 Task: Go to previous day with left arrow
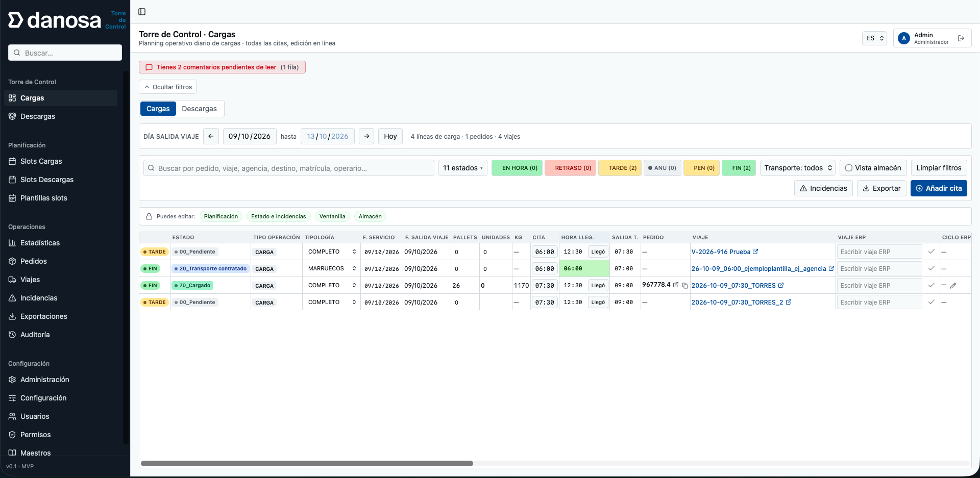pos(211,136)
